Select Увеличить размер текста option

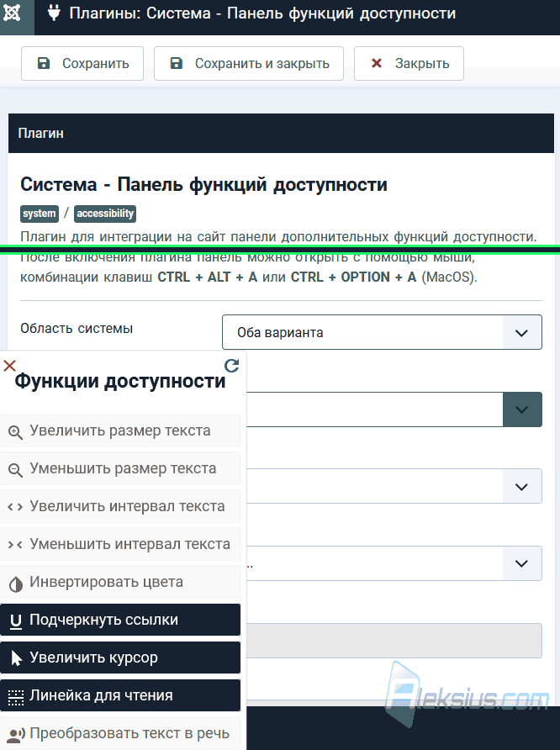click(120, 430)
